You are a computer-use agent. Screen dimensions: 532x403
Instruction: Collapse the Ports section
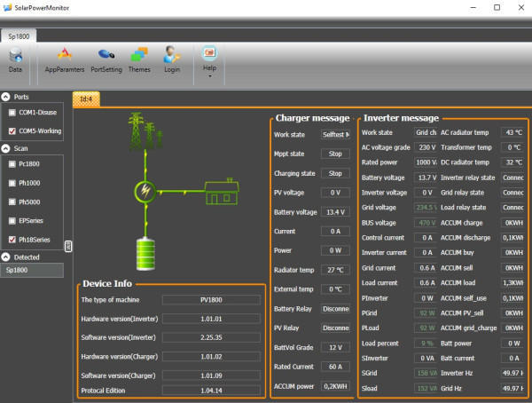pyautogui.click(x=6, y=97)
